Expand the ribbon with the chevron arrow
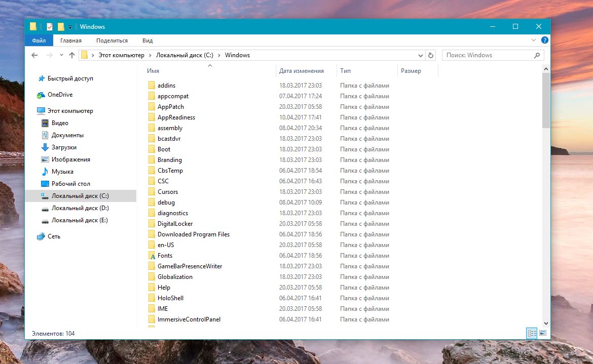This screenshot has width=593, height=364. click(x=534, y=40)
